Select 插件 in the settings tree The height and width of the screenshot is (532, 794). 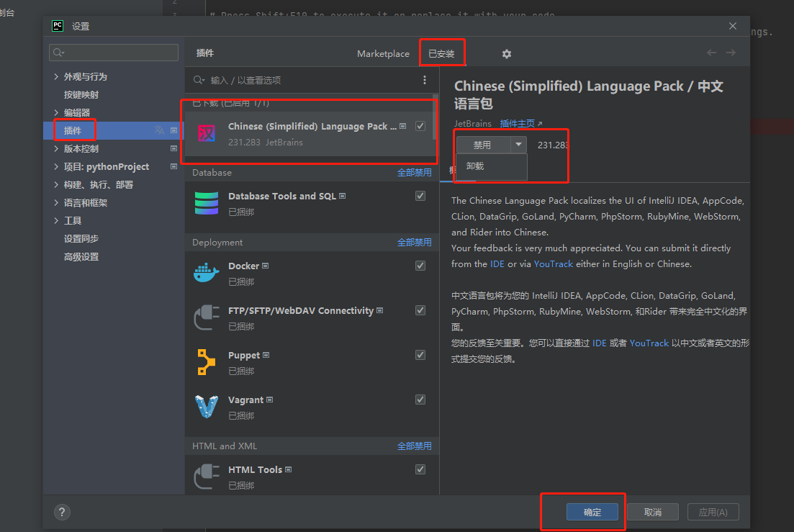click(x=73, y=130)
